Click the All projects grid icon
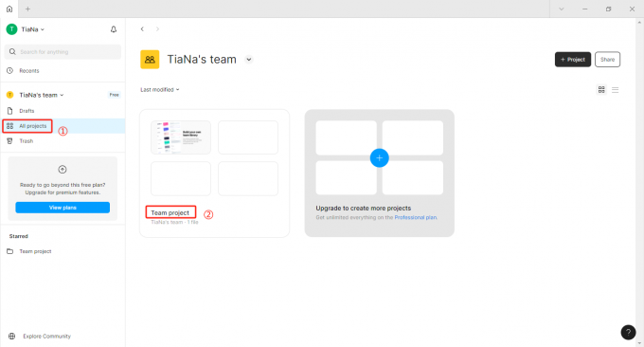 [x=9, y=126]
